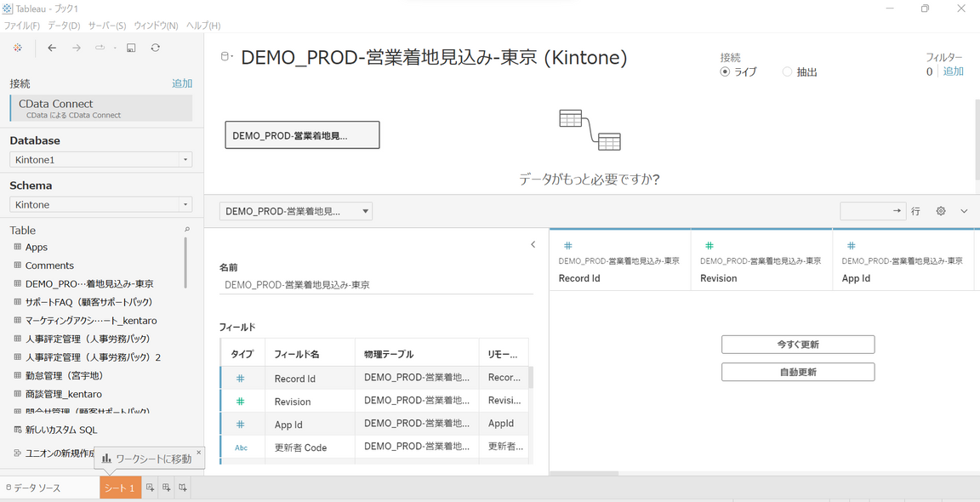
Task: Click the 名前 name input field
Action: pyautogui.click(x=376, y=285)
